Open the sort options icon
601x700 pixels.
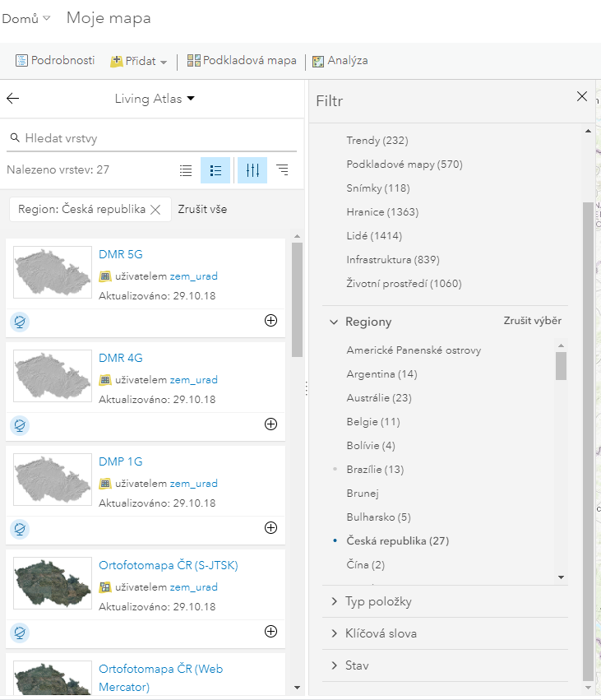click(283, 169)
